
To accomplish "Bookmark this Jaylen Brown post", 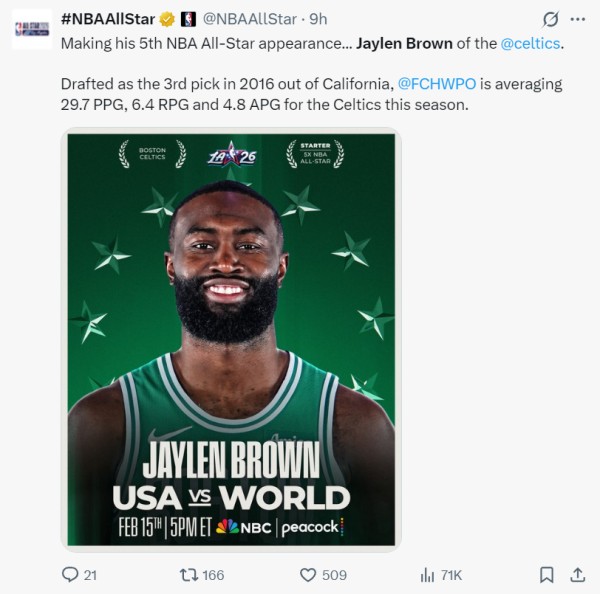I will [546, 575].
